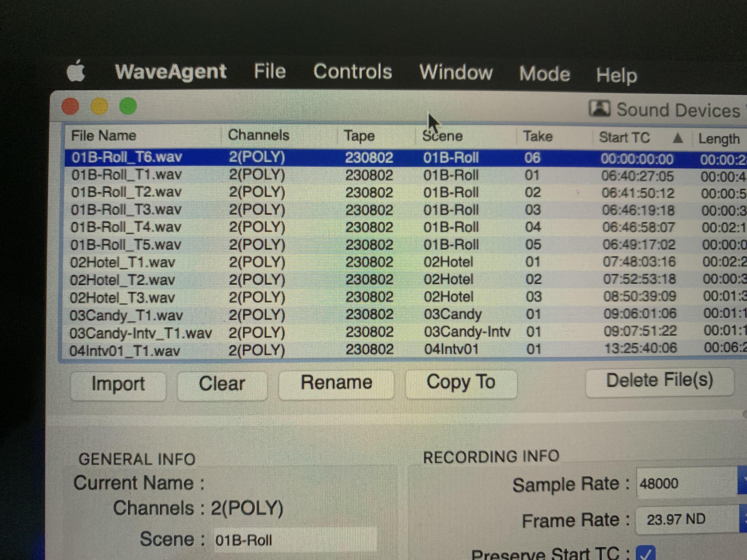Click Start TC value 07:52:53:18
Screen dimensions: 747x560
click(x=640, y=279)
